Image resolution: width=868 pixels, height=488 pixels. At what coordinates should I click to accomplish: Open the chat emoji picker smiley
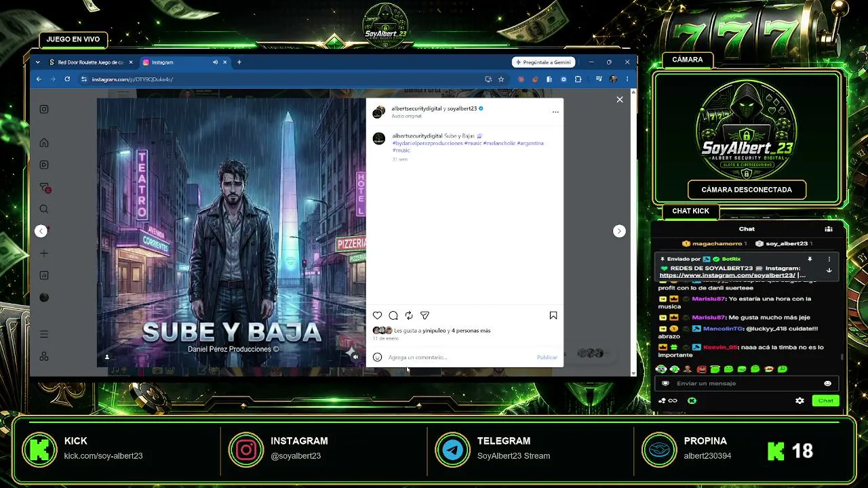[827, 384]
